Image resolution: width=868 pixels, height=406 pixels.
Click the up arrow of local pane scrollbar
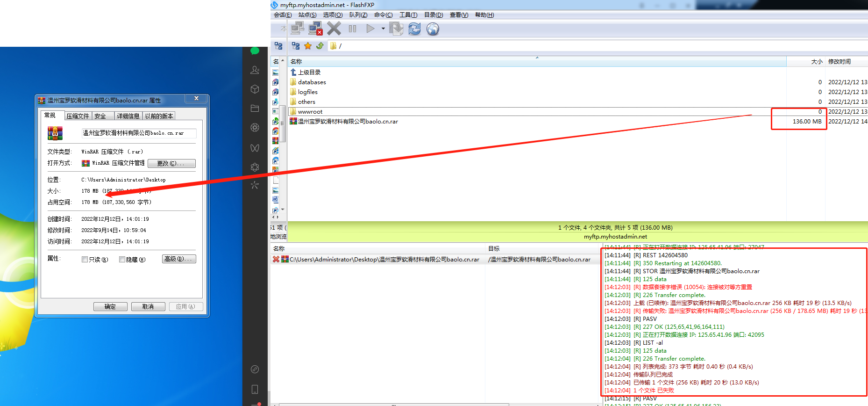pos(283,61)
